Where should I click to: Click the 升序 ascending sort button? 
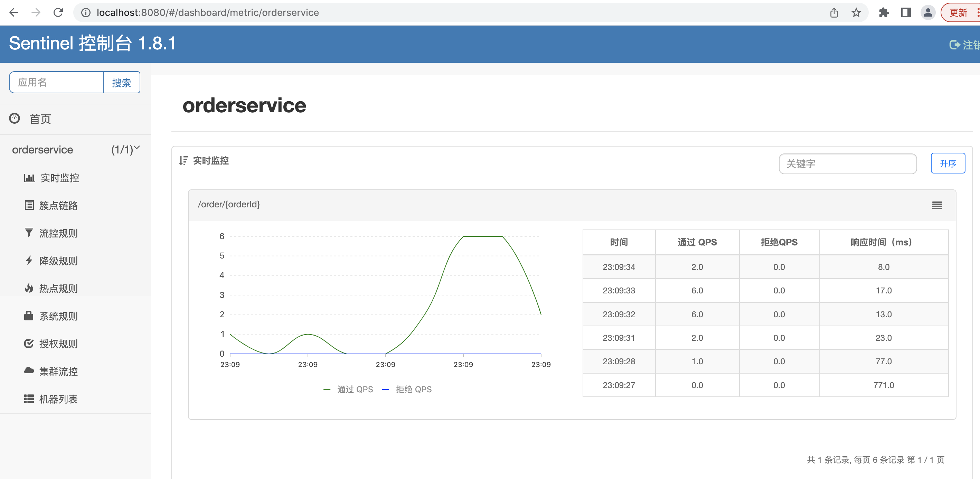(x=948, y=163)
